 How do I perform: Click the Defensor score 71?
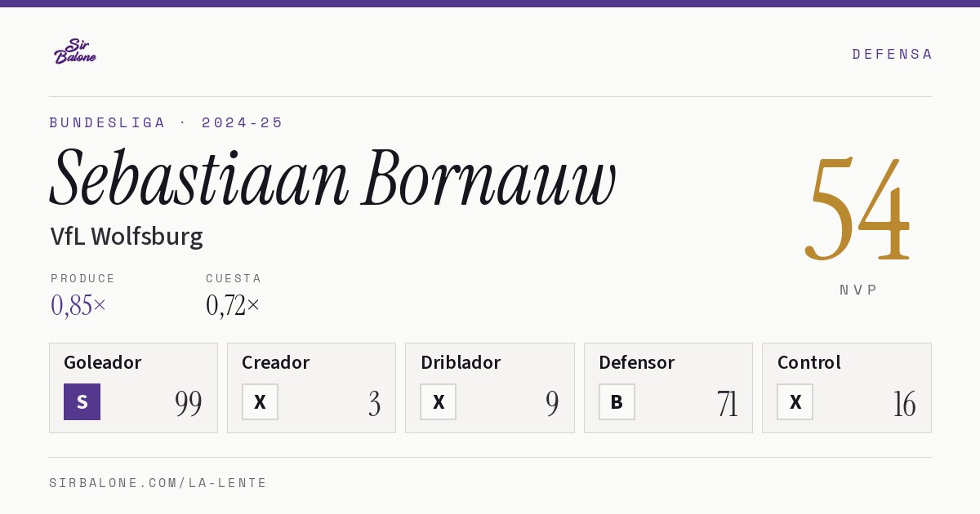pyautogui.click(x=727, y=404)
